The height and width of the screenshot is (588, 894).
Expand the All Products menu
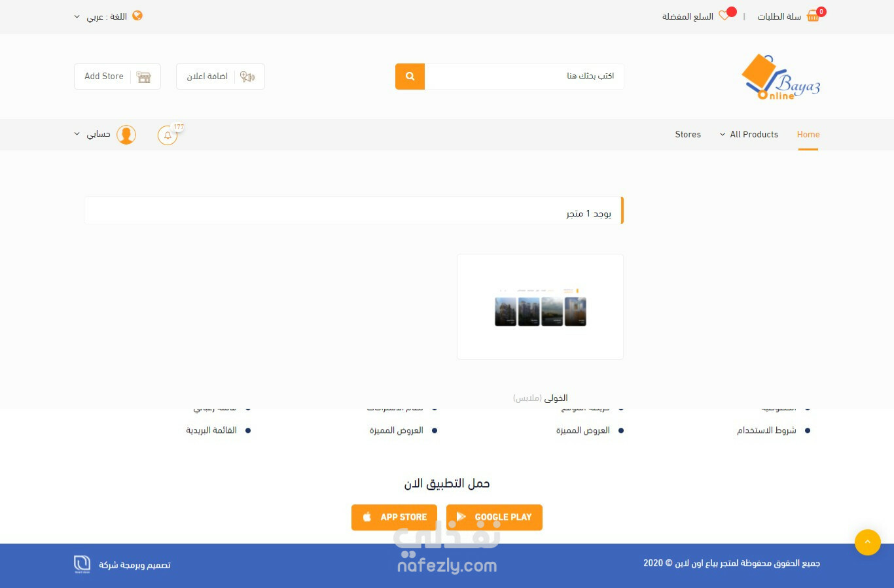pos(749,134)
